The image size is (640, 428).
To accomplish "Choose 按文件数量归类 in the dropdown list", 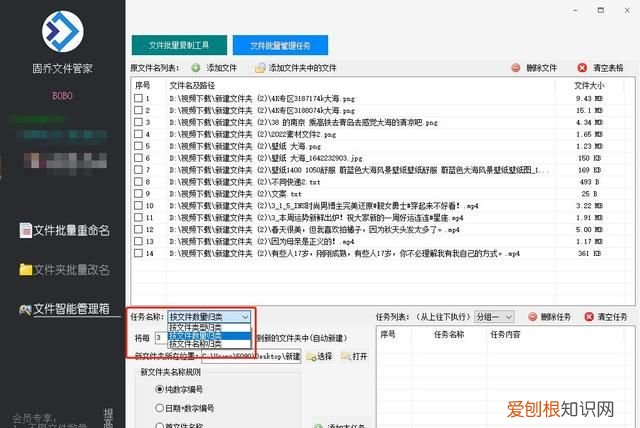I will [209, 336].
